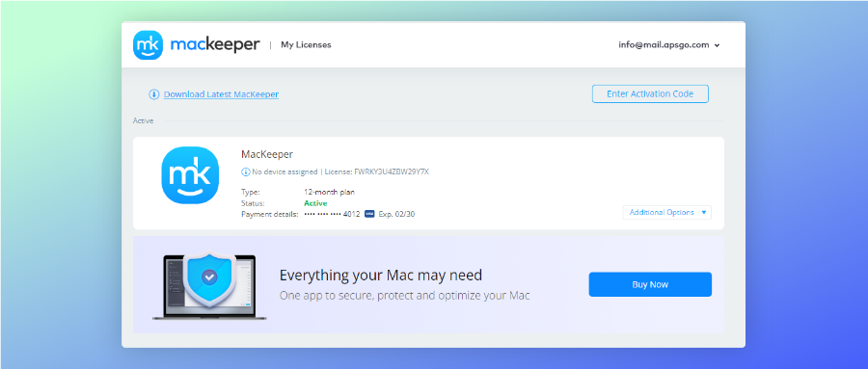
Task: Select the license key FWRKY3U4ZBW29Y7X text
Action: point(392,172)
